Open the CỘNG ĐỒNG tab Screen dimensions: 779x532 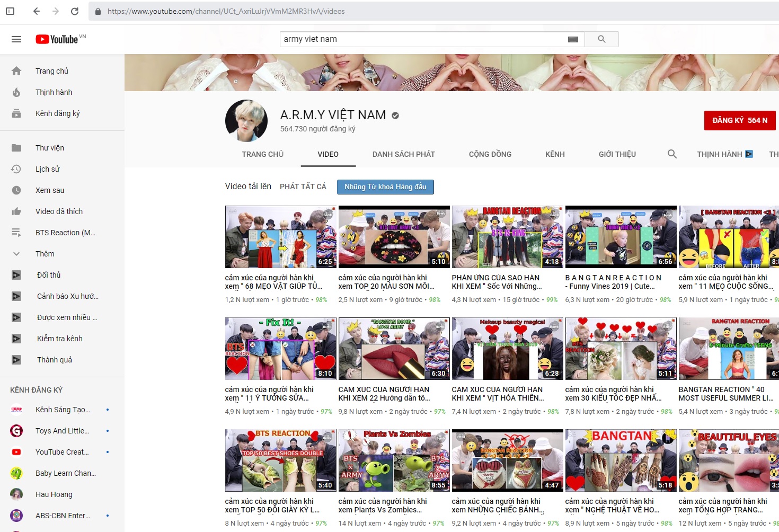point(490,154)
